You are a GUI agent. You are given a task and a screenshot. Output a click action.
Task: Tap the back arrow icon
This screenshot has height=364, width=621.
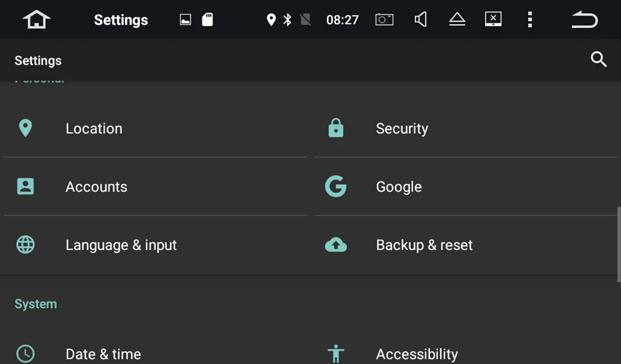point(585,19)
